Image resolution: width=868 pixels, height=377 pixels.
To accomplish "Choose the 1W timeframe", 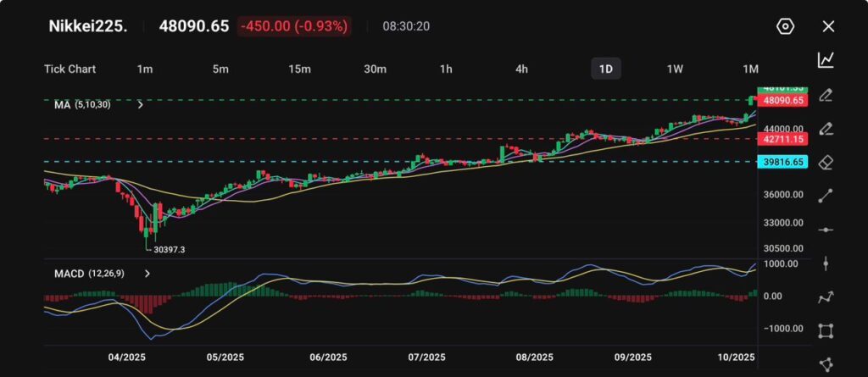I will coord(675,69).
